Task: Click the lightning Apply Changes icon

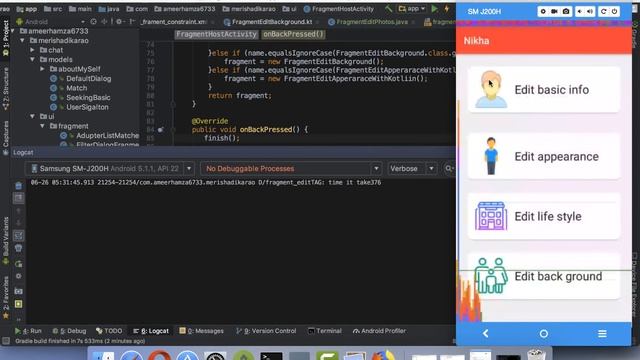Action: (x=447, y=9)
